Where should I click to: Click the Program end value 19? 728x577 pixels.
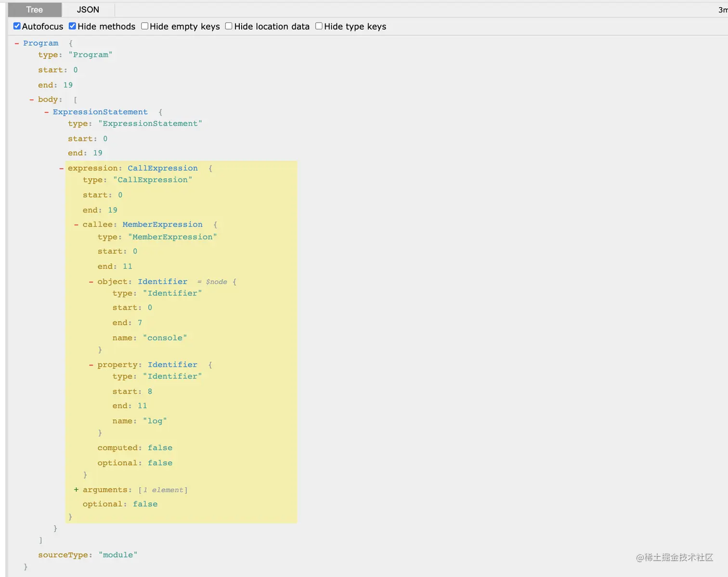[x=68, y=85]
